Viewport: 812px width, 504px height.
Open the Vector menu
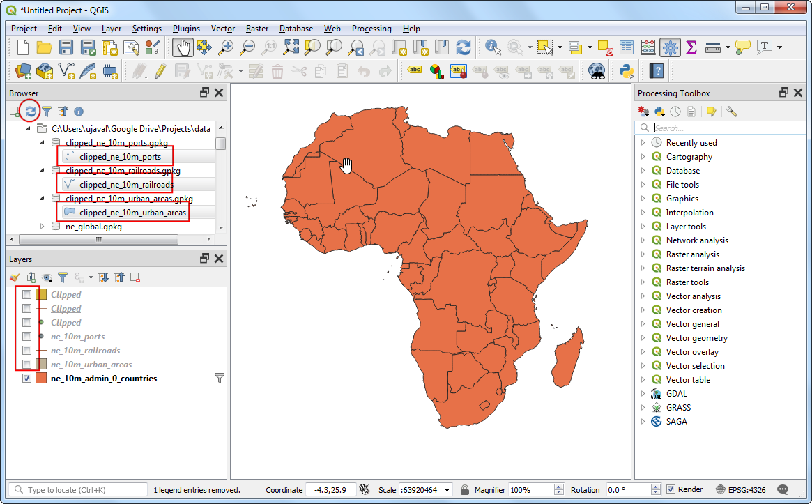click(x=223, y=29)
